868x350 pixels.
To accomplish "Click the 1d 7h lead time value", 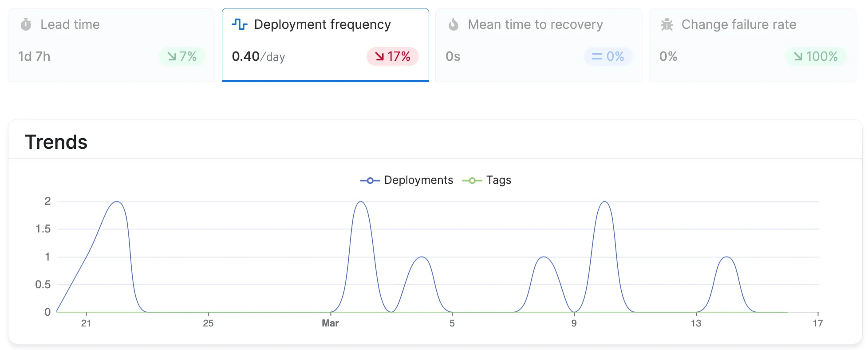I will (x=34, y=57).
